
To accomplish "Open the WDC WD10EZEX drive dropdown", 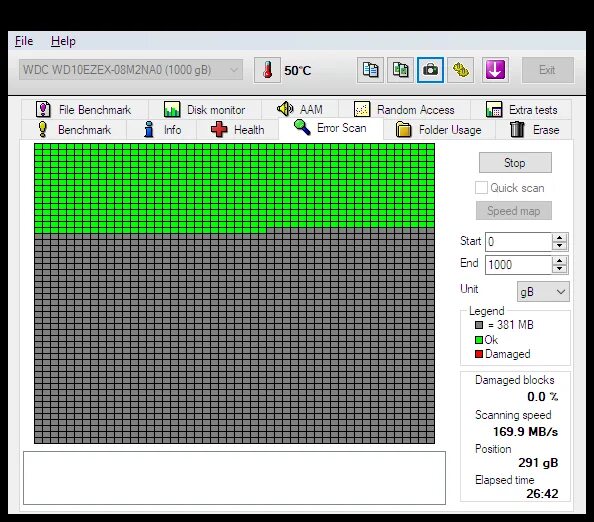I will tap(131, 70).
